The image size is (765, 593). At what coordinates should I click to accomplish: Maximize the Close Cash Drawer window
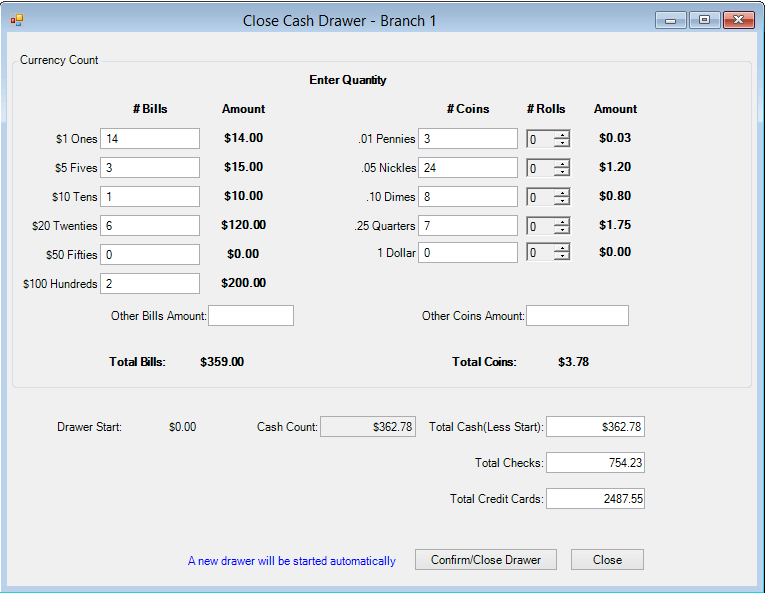point(704,20)
